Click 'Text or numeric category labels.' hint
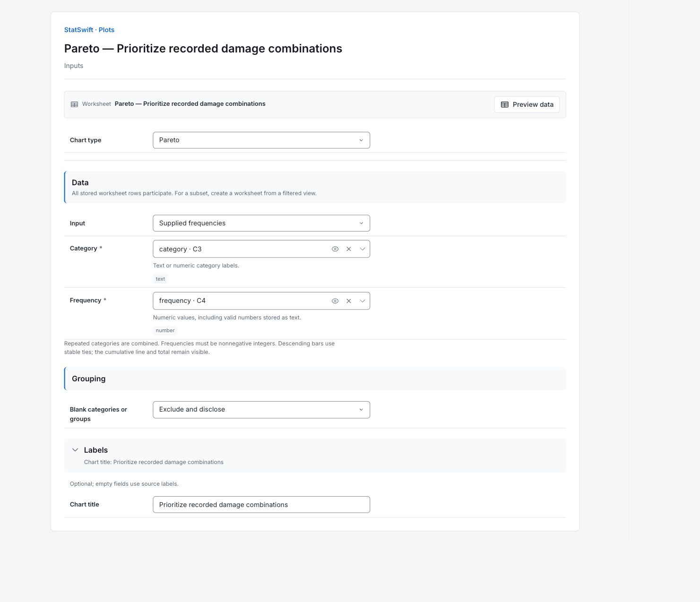 (x=196, y=266)
